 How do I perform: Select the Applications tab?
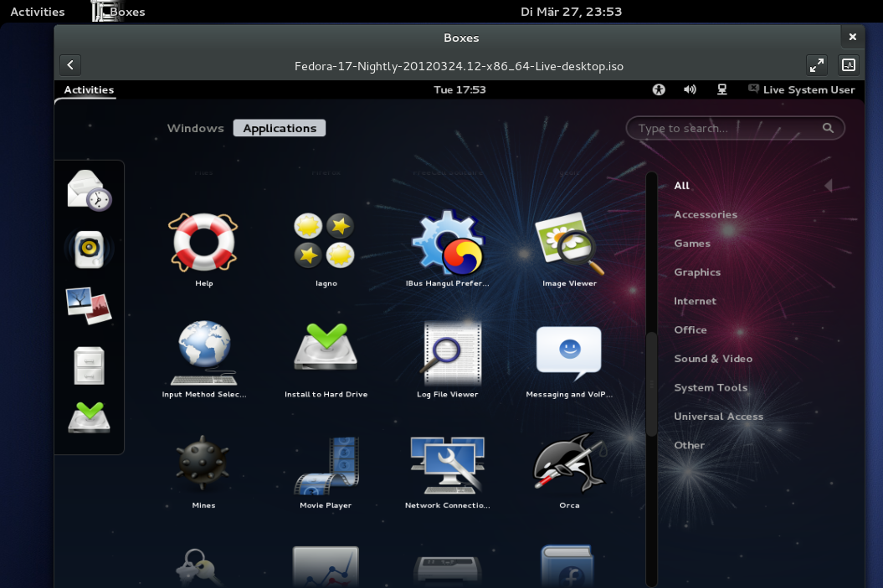(x=280, y=128)
